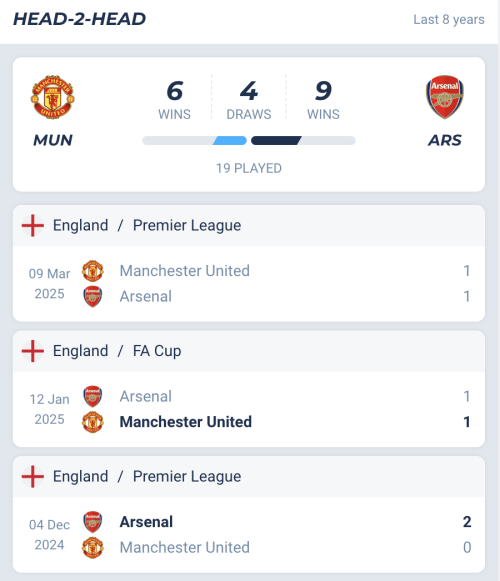Click the 12 Jan 2025 match date
The image size is (500, 581).
coord(49,409)
